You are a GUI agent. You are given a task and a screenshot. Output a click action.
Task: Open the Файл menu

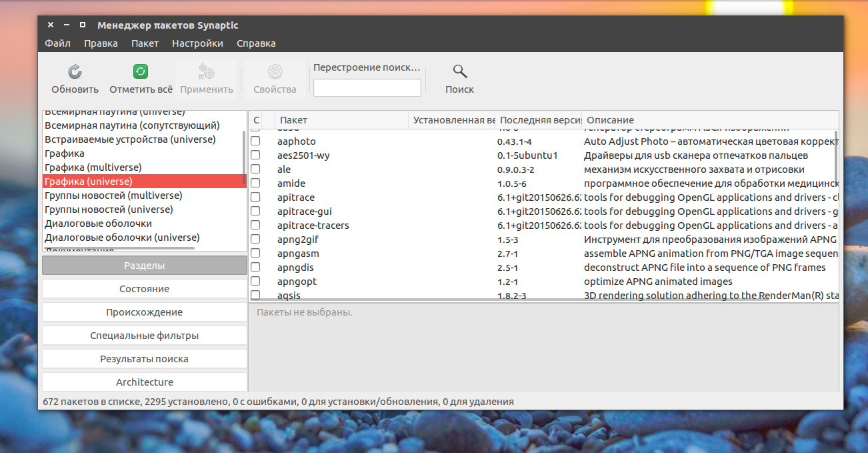click(58, 43)
